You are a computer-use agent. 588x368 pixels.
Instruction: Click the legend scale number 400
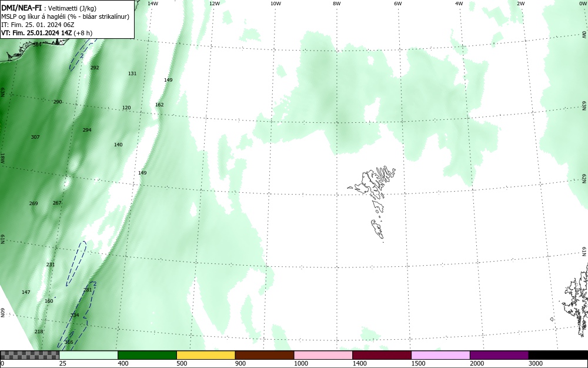[123, 363]
